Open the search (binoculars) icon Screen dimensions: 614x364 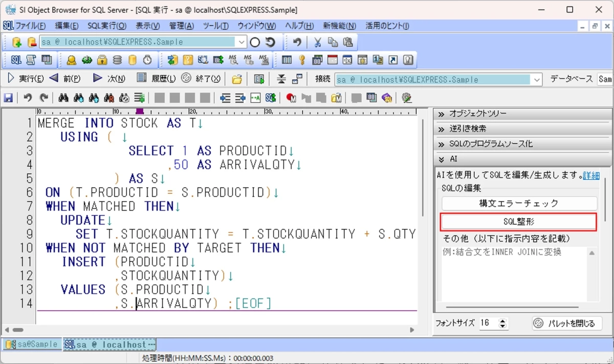click(x=63, y=98)
